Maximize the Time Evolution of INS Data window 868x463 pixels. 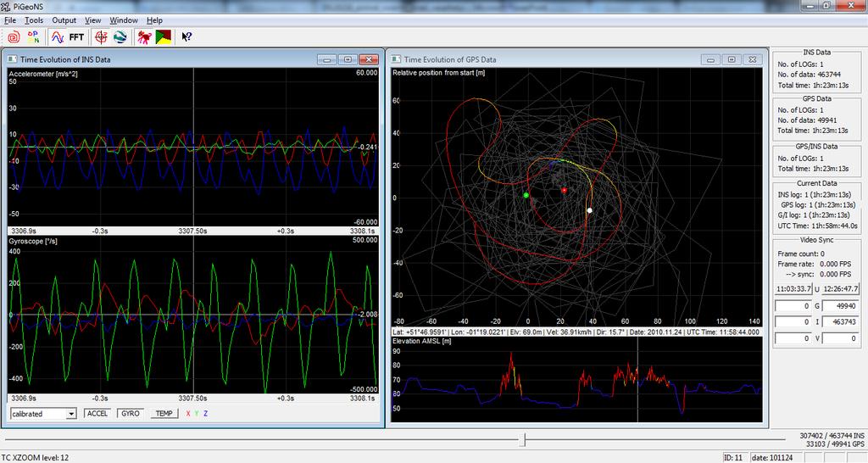(348, 59)
